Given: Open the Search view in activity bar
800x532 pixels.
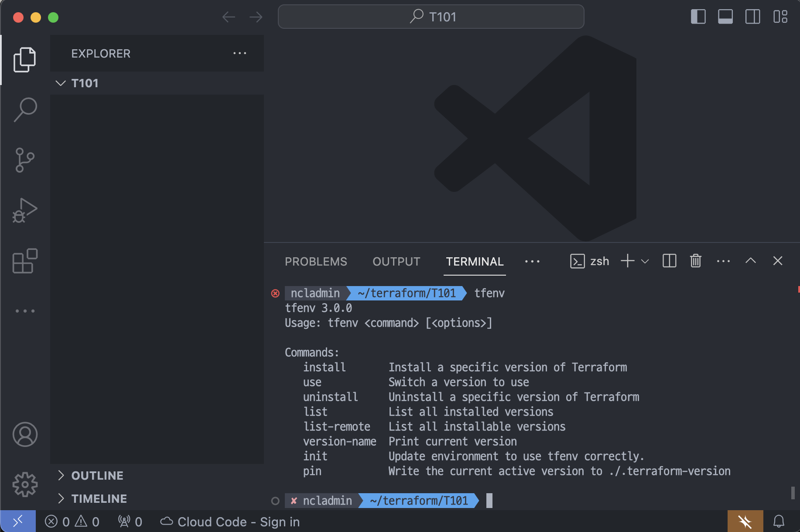Looking at the screenshot, I should (25, 109).
